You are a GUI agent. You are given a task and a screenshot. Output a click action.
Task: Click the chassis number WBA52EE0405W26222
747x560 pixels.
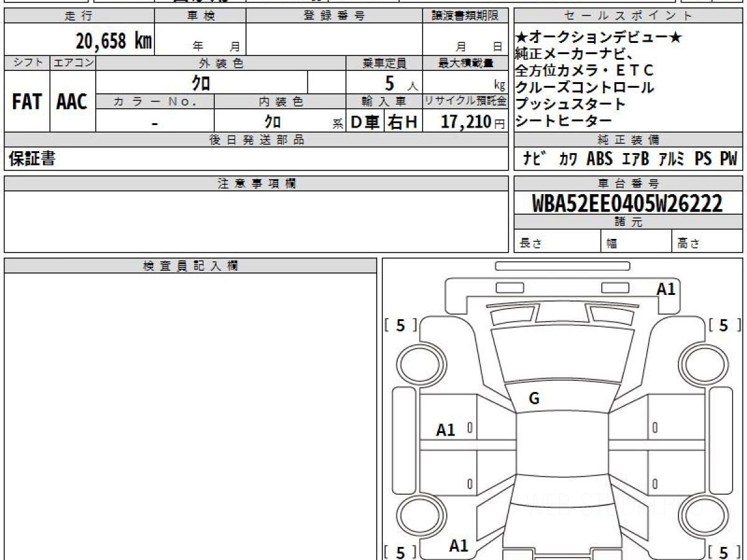tap(627, 203)
